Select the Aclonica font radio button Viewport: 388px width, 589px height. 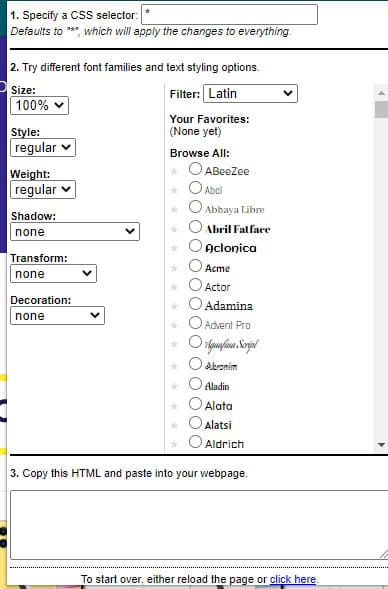[x=195, y=246]
